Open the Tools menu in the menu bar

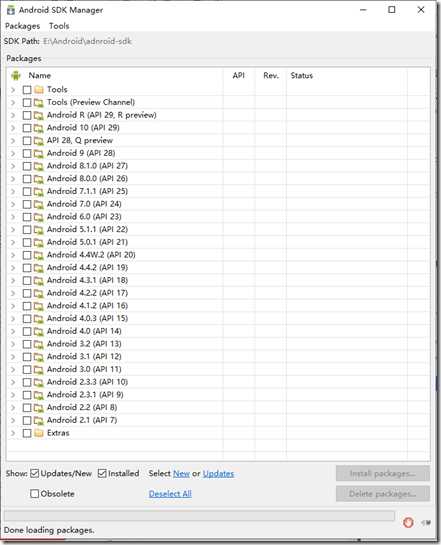tap(59, 26)
